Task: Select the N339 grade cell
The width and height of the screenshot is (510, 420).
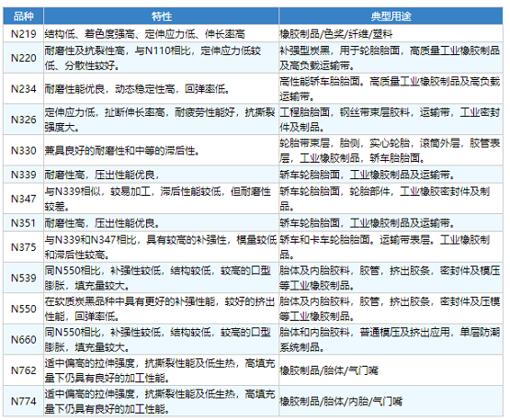Action: [x=23, y=175]
